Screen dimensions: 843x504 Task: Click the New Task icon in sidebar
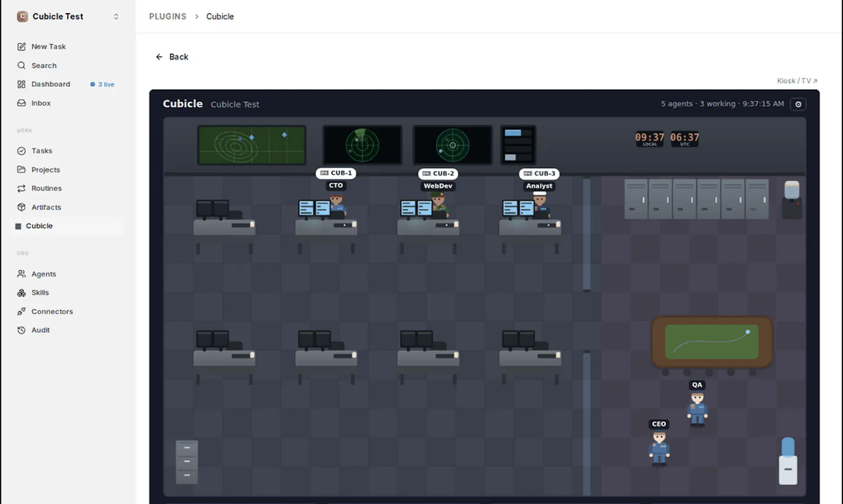pyautogui.click(x=22, y=46)
